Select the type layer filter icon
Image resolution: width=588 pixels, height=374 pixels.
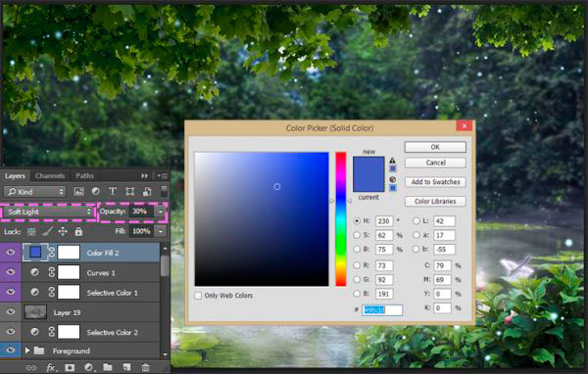[112, 191]
